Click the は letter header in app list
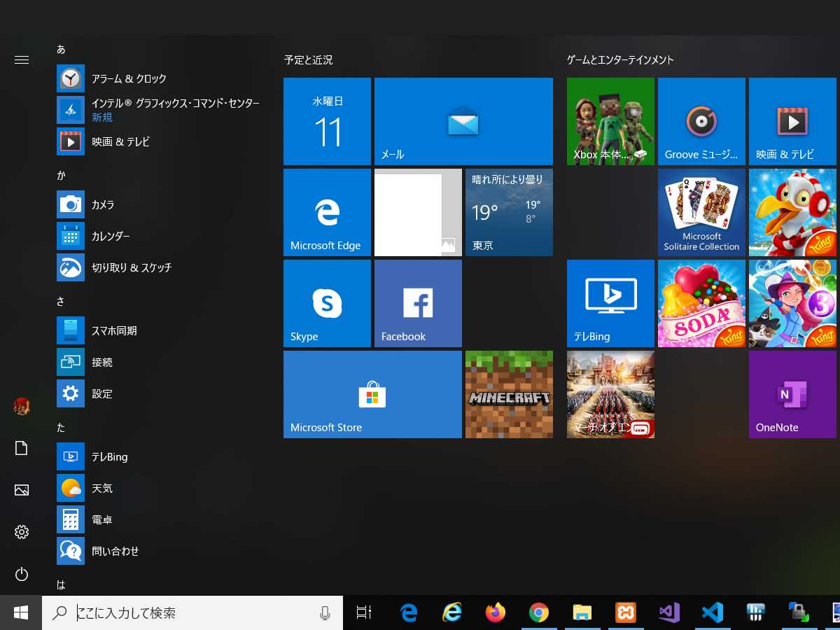 point(61,584)
